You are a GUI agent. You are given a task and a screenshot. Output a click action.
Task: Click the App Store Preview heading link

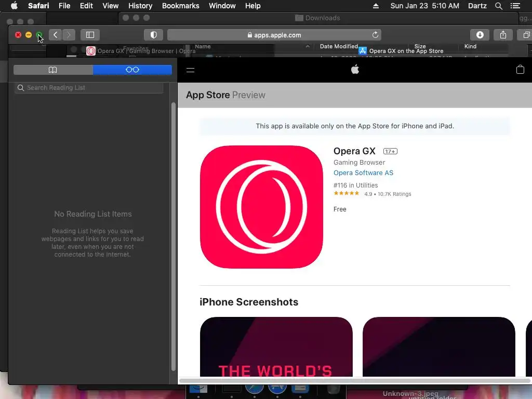[x=225, y=95]
